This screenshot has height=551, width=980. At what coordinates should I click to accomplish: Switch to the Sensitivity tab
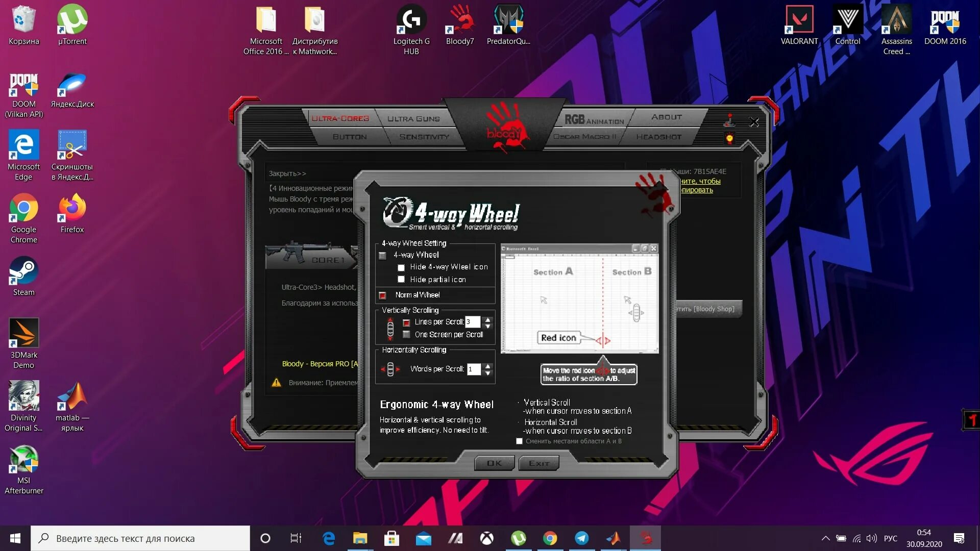425,137
